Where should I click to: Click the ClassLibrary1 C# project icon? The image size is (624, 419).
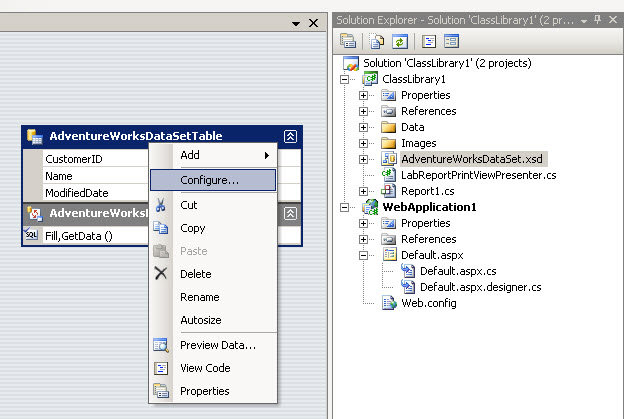click(370, 79)
